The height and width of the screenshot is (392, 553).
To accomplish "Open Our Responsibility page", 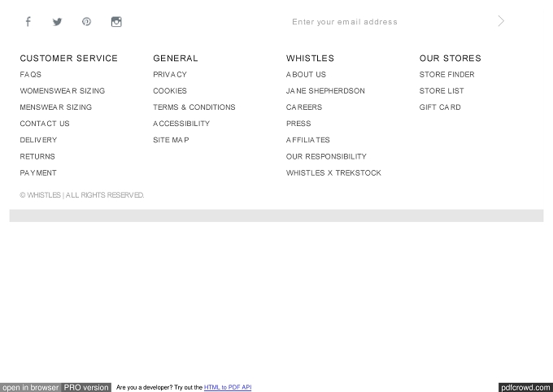I will click(x=326, y=156).
